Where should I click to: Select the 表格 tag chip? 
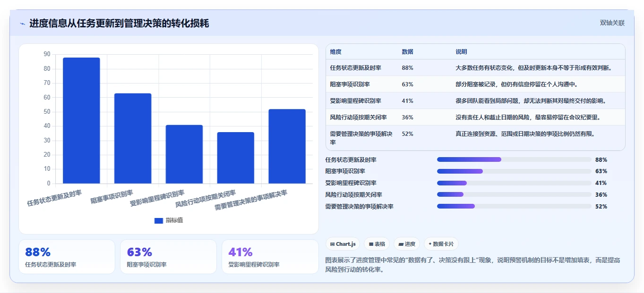[377, 244]
